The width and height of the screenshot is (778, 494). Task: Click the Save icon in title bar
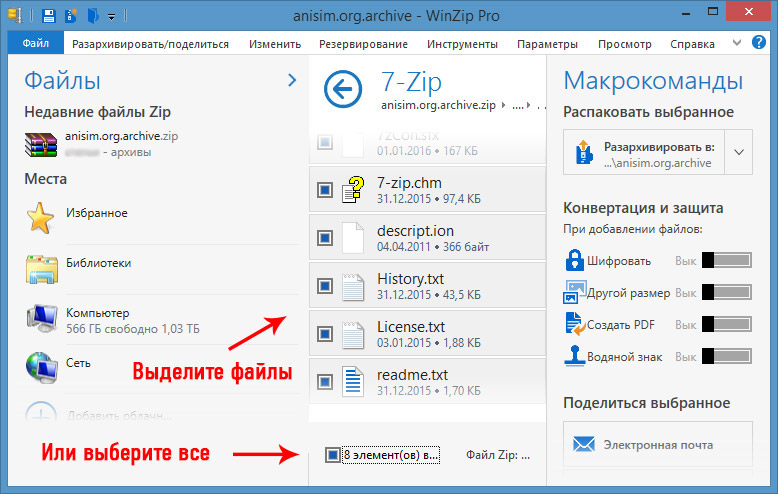(x=49, y=15)
